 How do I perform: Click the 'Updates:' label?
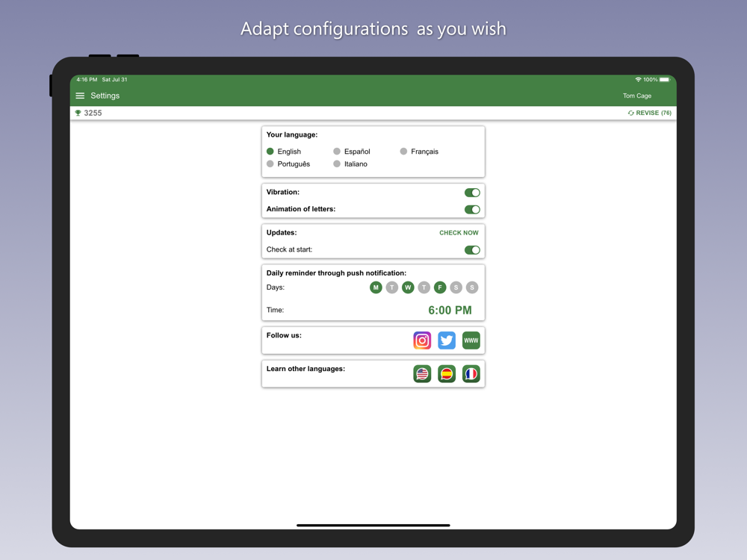pyautogui.click(x=281, y=233)
